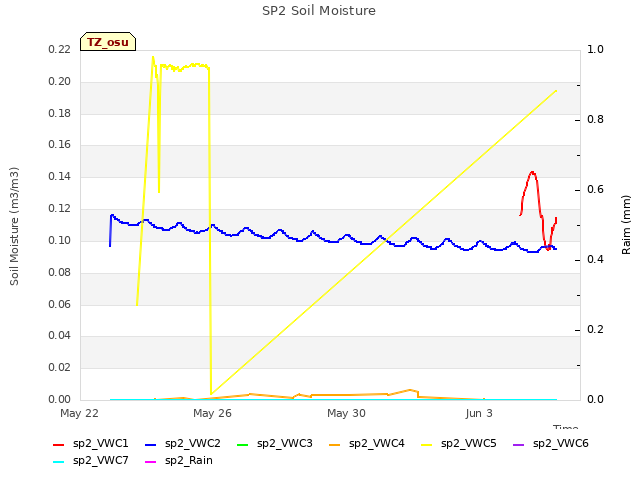
Task: Click the Raim (mm) right axis title
Action: [626, 225]
